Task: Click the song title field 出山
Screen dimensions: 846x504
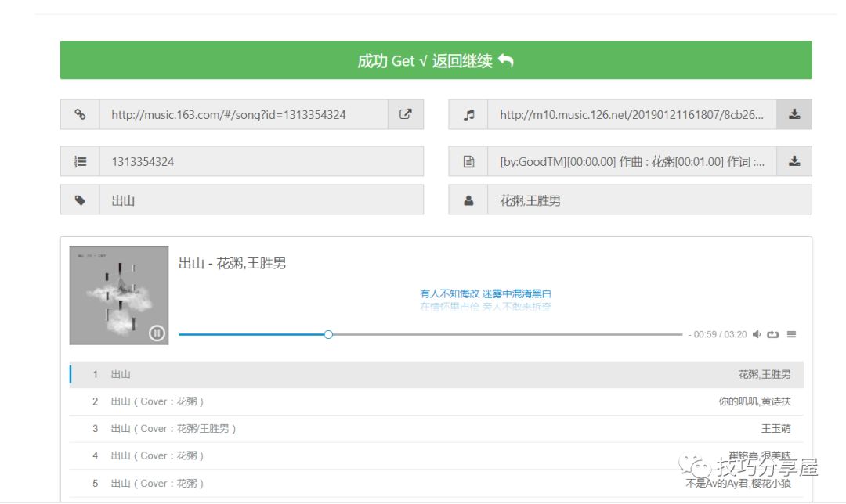Action: [262, 200]
